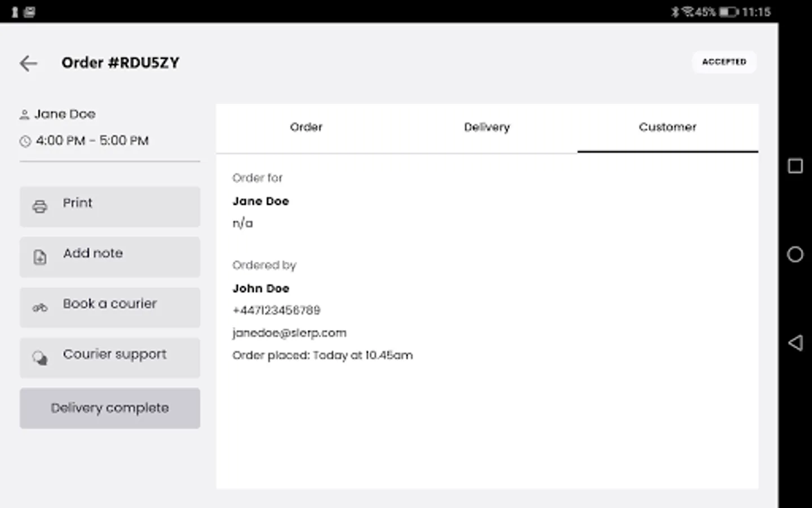Click email janedoe@slerp.com
Image resolution: width=812 pixels, height=508 pixels.
tap(289, 333)
